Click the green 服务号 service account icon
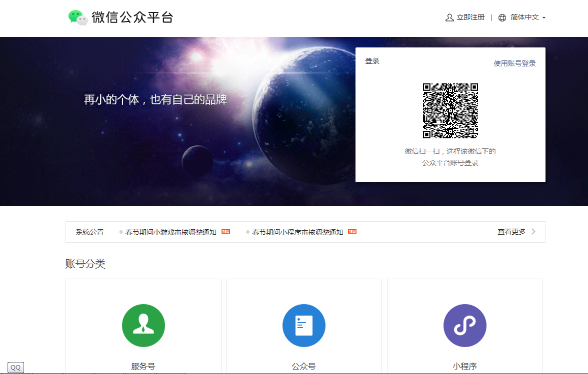 [143, 326]
